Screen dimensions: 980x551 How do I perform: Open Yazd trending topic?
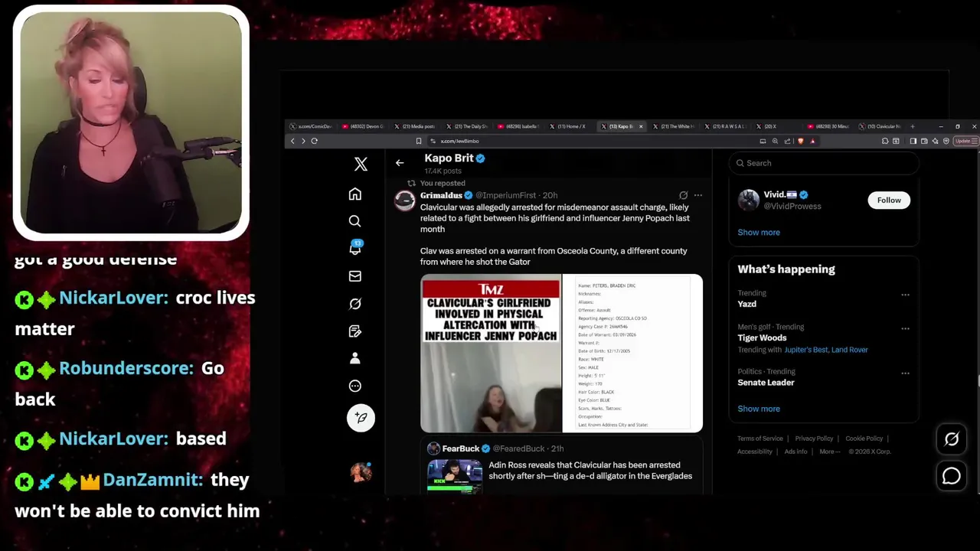pos(746,304)
